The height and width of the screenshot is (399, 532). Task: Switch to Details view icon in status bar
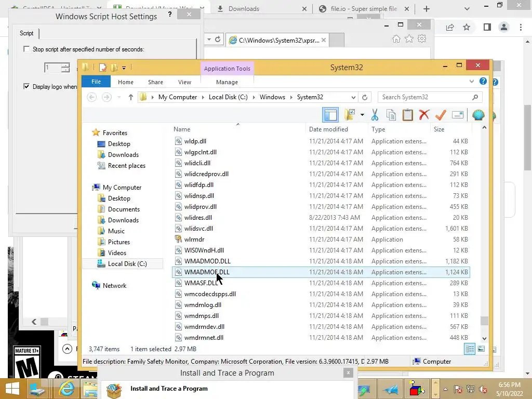click(x=470, y=349)
